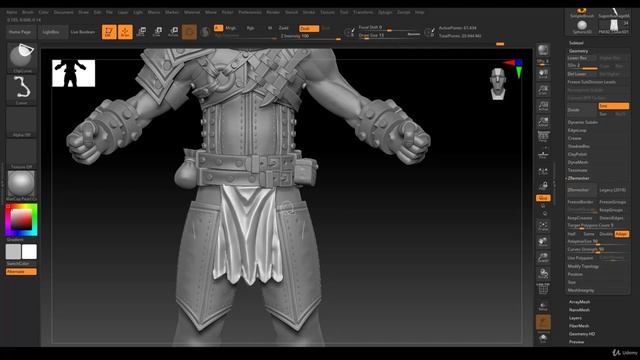This screenshot has width=640, height=360.
Task: Activate the Scale transform icon
Action: pyautogui.click(x=158, y=32)
